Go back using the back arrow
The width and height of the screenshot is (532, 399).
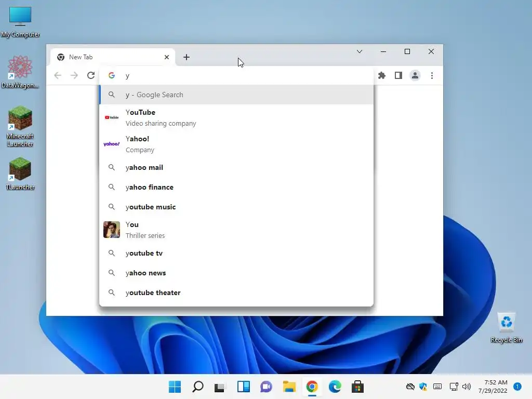coord(58,75)
